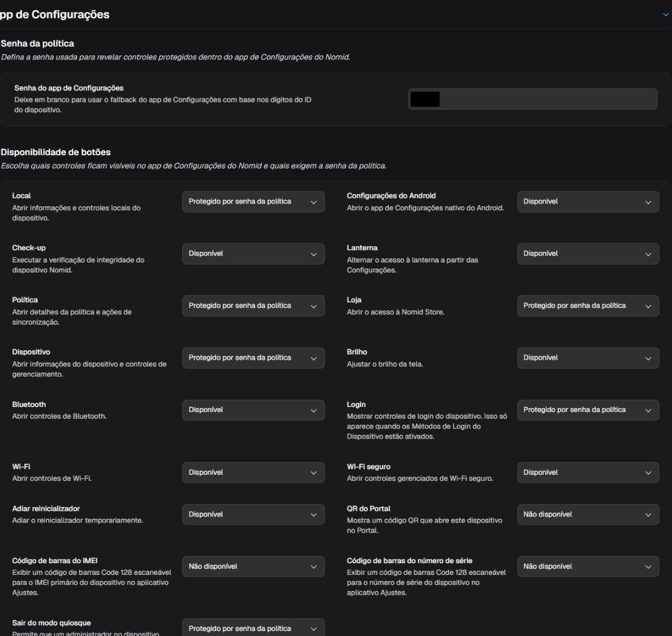The width and height of the screenshot is (672, 636).
Task: Click the 'Senha do app de Configurações' label
Action: point(69,88)
